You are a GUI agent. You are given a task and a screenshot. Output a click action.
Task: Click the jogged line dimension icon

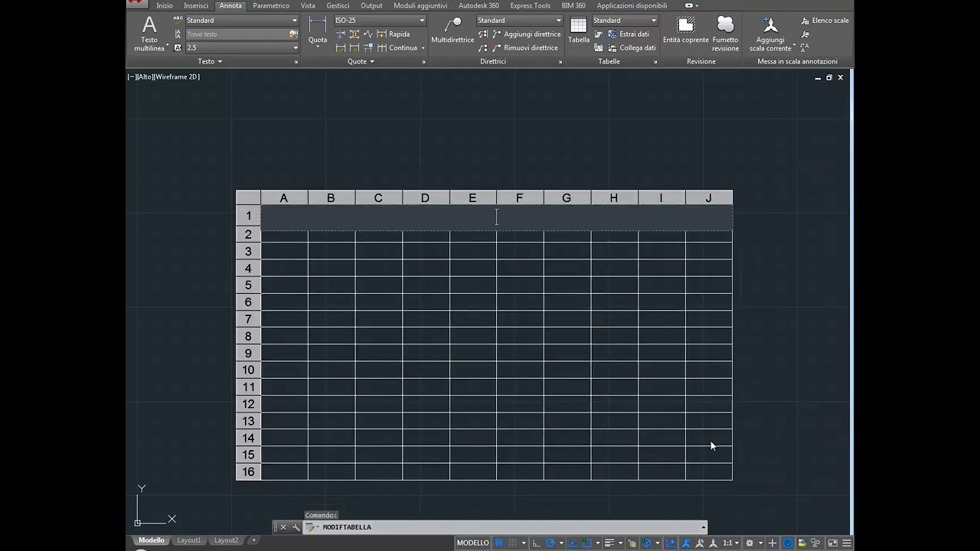[x=368, y=34]
